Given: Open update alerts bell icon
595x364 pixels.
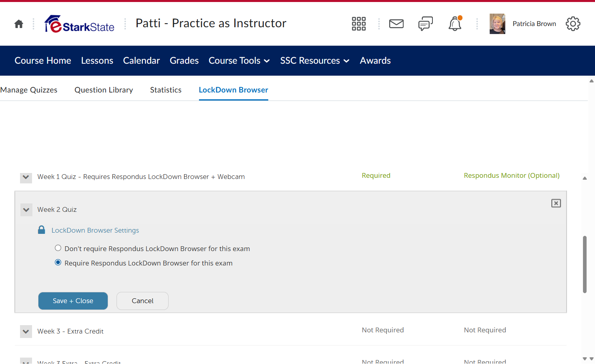Looking at the screenshot, I should [x=455, y=24].
